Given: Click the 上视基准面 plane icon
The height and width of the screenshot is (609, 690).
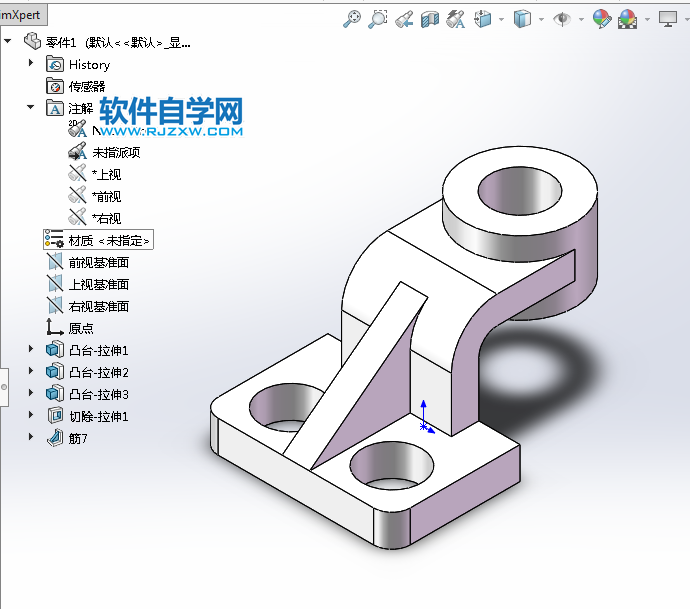Looking at the screenshot, I should pyautogui.click(x=55, y=283).
